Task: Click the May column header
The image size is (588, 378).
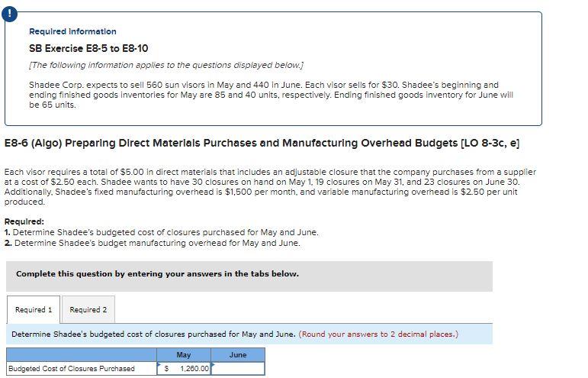Action: pyautogui.click(x=184, y=355)
